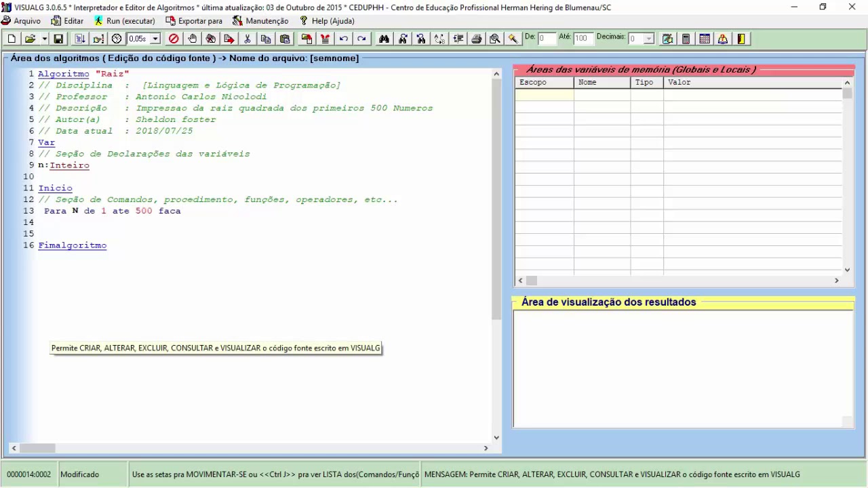Click the 'Inteiro' type on line 9
The image size is (868, 488).
[70, 165]
